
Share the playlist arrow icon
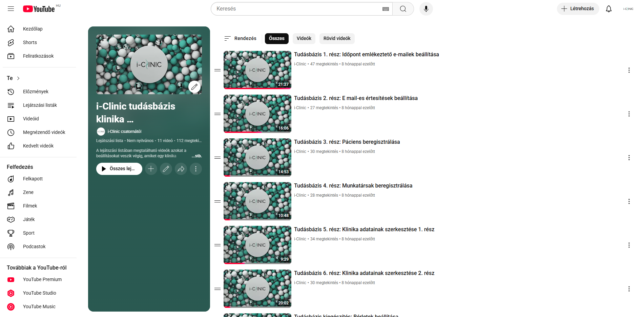181,169
